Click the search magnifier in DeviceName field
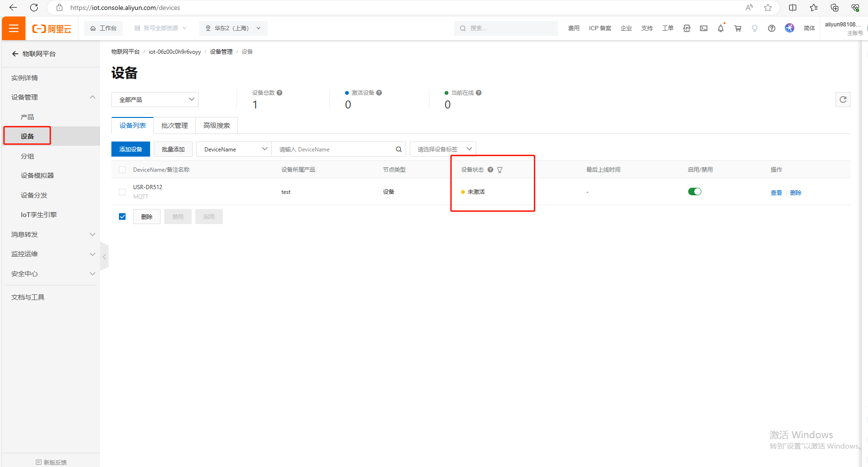868x467 pixels. click(398, 150)
